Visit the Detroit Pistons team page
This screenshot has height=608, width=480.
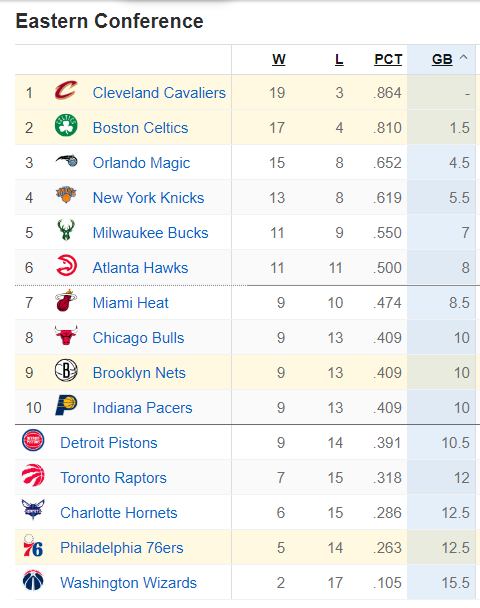109,443
